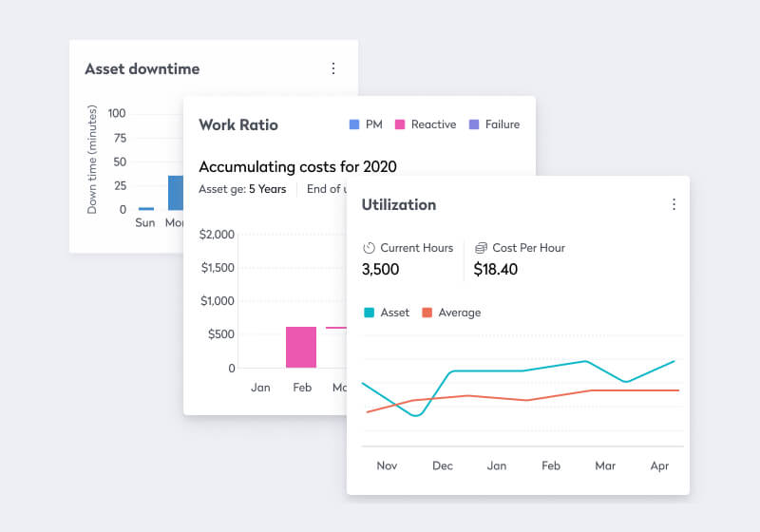Toggle the PM legend series
The width and height of the screenshot is (760, 532).
coord(366,124)
